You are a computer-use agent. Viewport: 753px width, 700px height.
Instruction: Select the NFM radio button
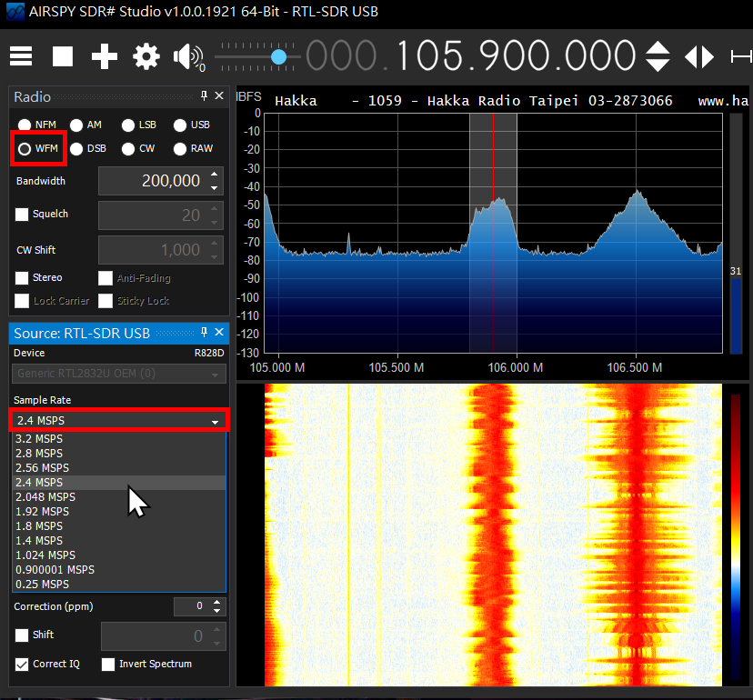click(x=25, y=125)
